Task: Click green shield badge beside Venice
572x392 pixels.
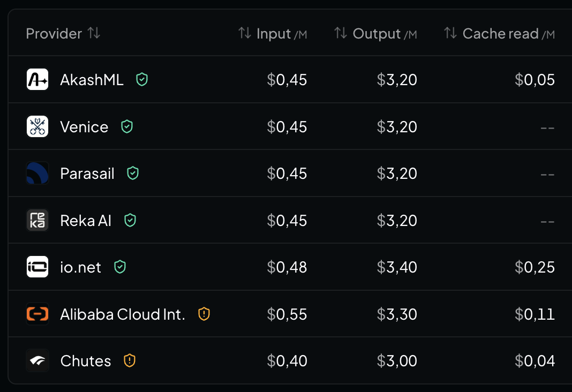Action: coord(127,126)
